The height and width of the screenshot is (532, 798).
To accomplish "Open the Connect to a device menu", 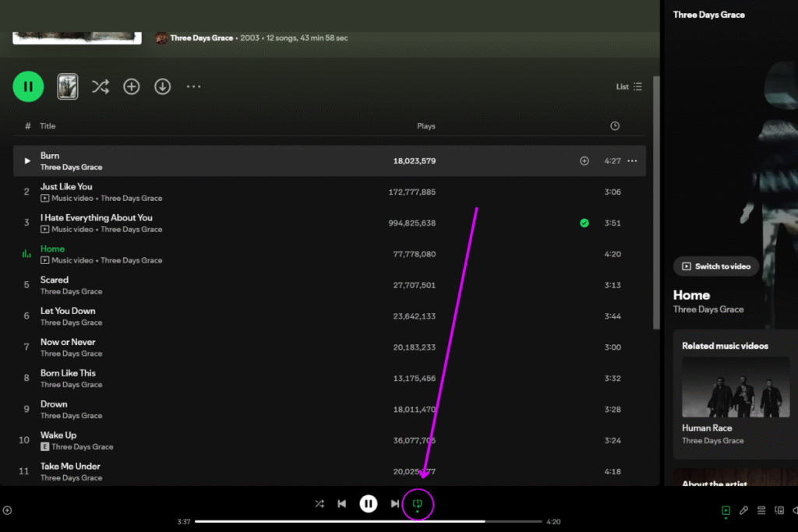I will 779,510.
